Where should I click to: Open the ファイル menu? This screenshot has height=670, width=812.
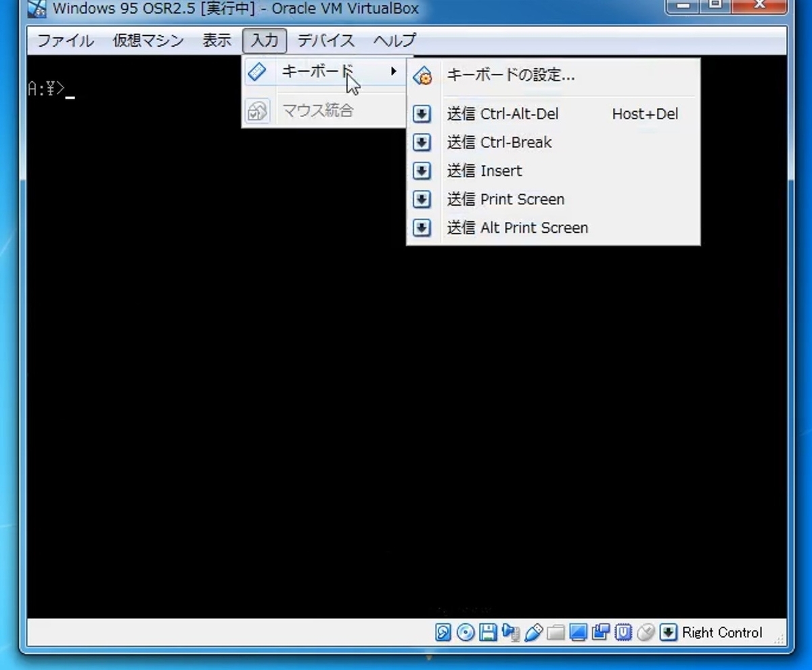(x=65, y=41)
